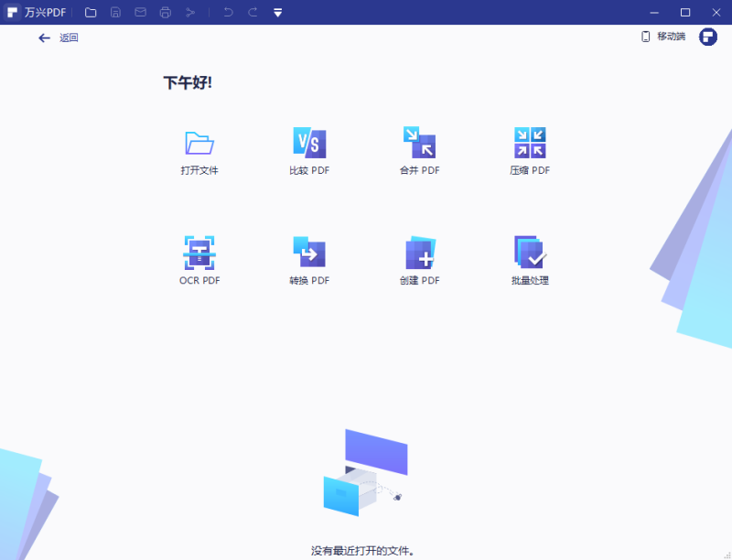The width and height of the screenshot is (732, 560).
Task: Launch the 合并 PDF merge tool
Action: click(x=418, y=151)
